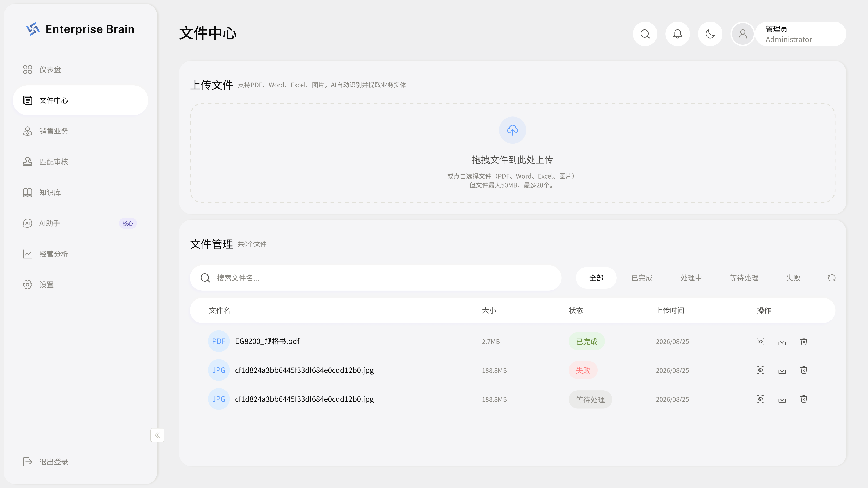Click the 失败 status badge in table
Screen dimensions: 868x488
click(x=583, y=370)
